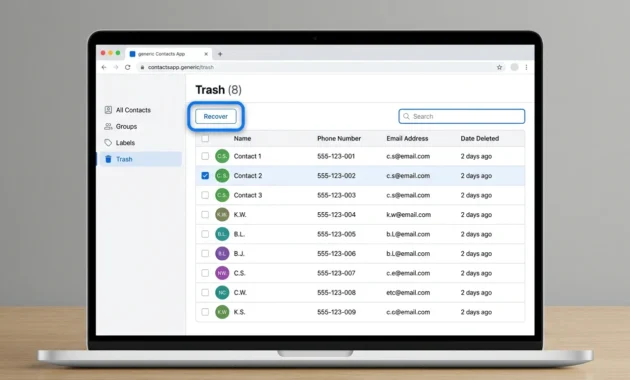Open the browser profile avatar
Viewport: 630px width, 380px height.
tap(514, 67)
